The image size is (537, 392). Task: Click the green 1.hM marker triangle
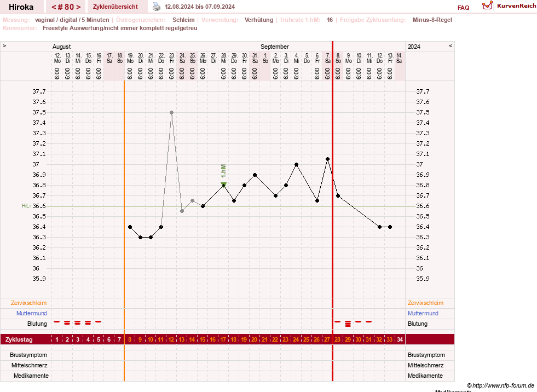[224, 185]
